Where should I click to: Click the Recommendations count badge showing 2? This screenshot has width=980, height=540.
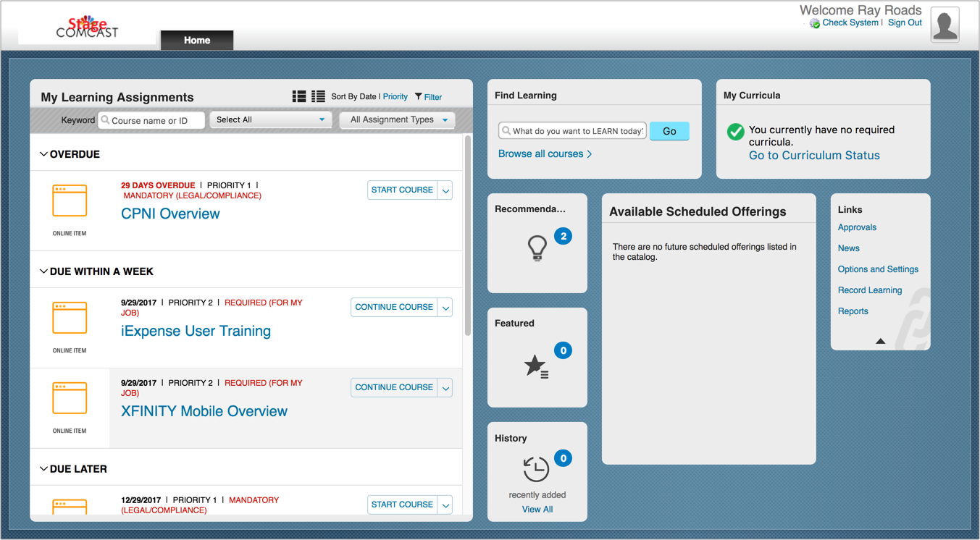(563, 236)
